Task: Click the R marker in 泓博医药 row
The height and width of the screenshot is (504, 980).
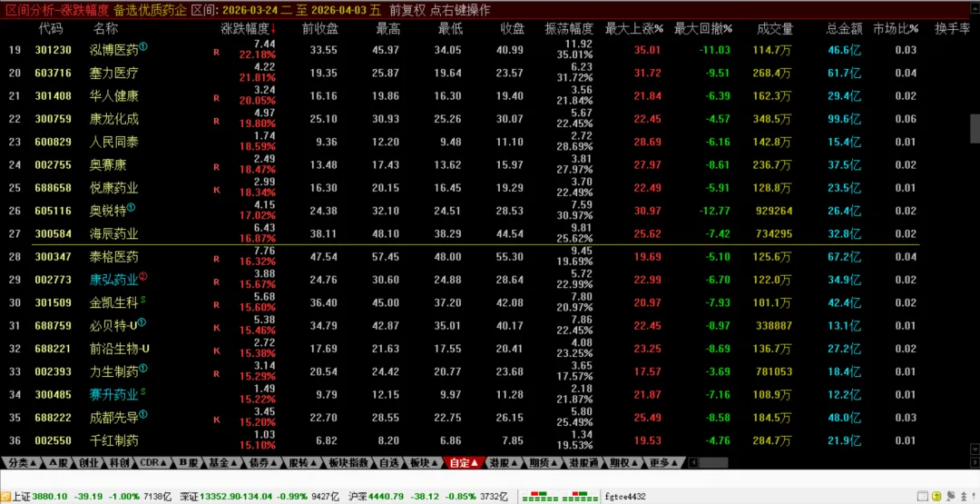Action: pyautogui.click(x=216, y=53)
